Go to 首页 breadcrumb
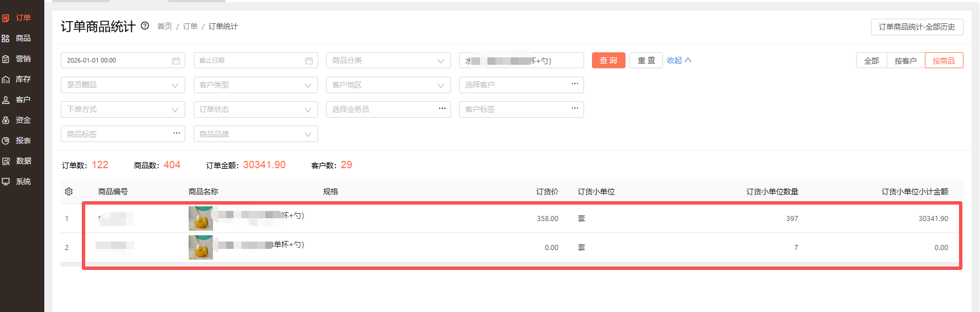The width and height of the screenshot is (980, 312). click(165, 26)
